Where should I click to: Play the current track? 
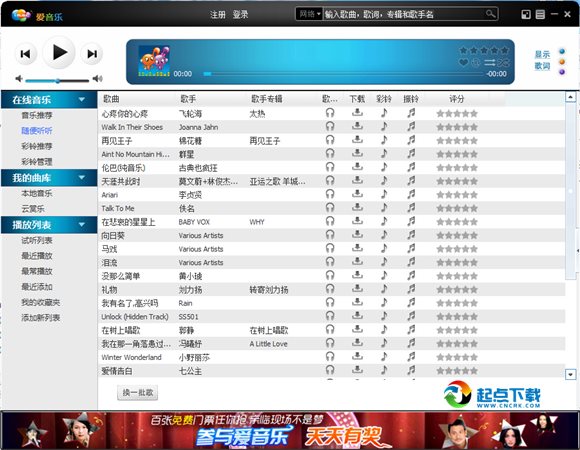coord(59,52)
